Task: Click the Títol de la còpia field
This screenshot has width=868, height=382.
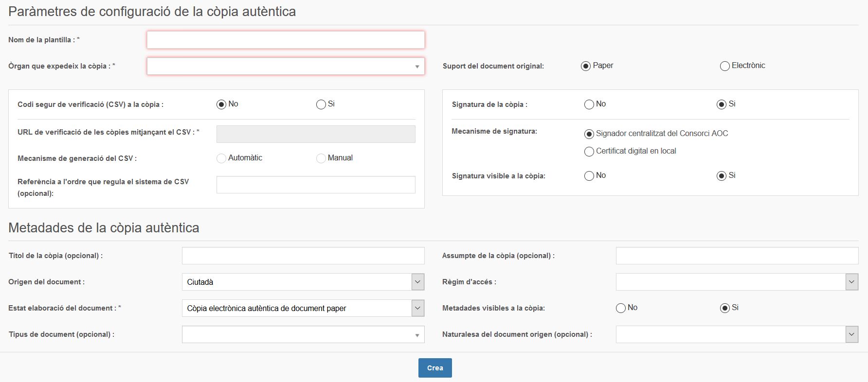Action: pyautogui.click(x=303, y=256)
